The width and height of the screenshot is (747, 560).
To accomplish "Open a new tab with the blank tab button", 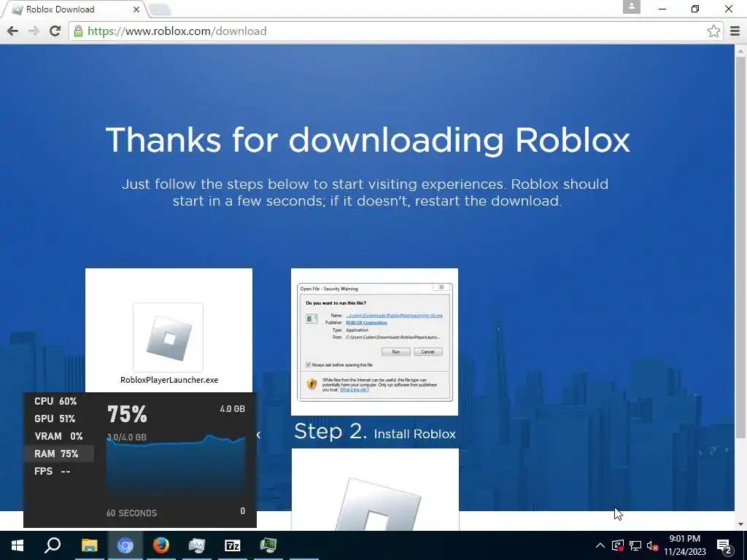I will point(160,9).
